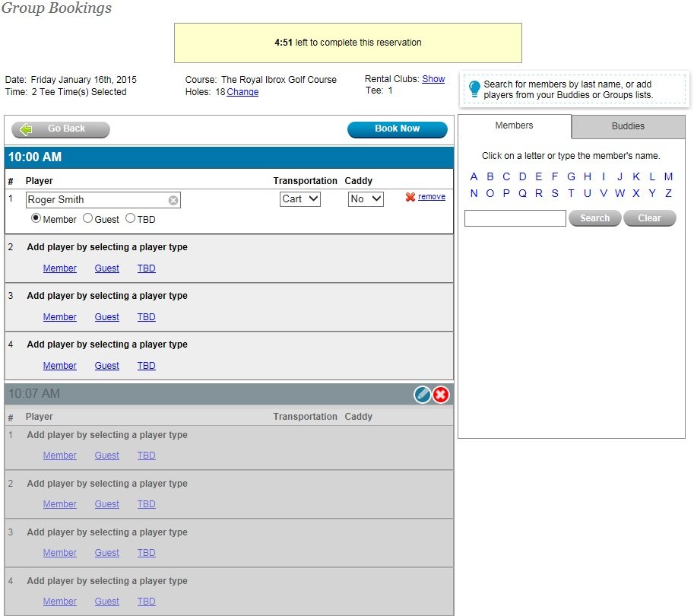Filter members by letter S

point(555,193)
